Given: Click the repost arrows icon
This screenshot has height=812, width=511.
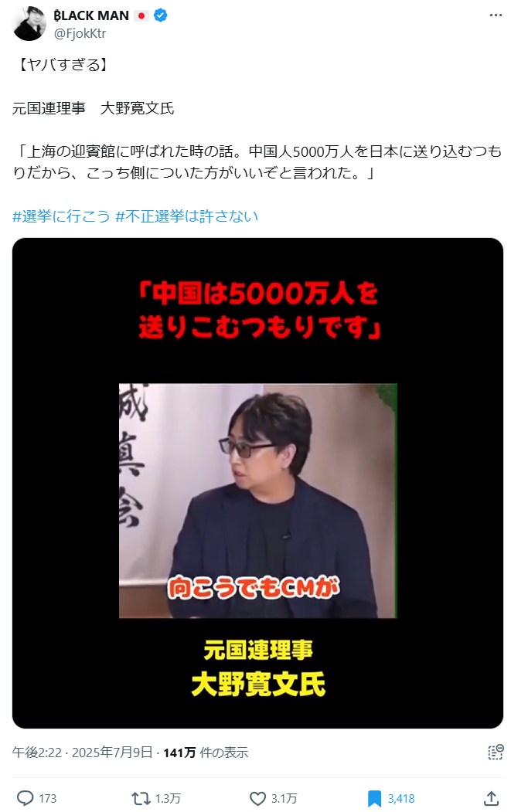Looking at the screenshot, I should pos(141,798).
